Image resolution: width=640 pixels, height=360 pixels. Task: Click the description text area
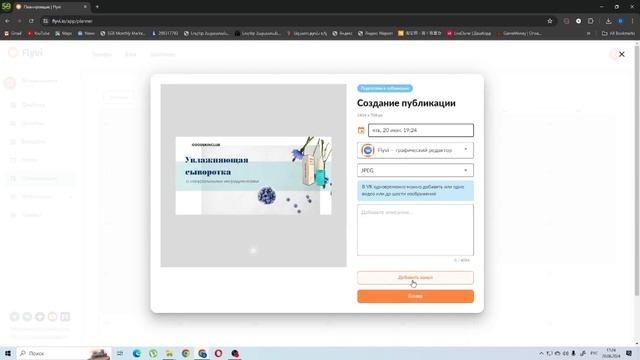(415, 230)
